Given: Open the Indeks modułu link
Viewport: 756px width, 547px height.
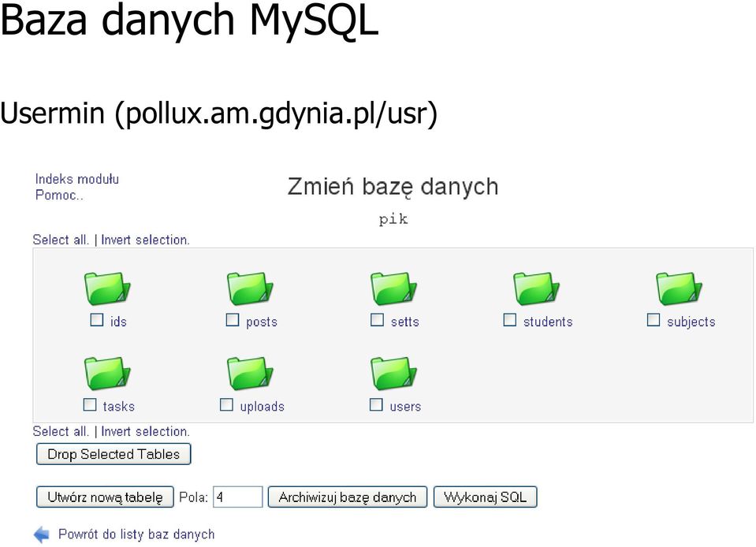Looking at the screenshot, I should tap(77, 179).
